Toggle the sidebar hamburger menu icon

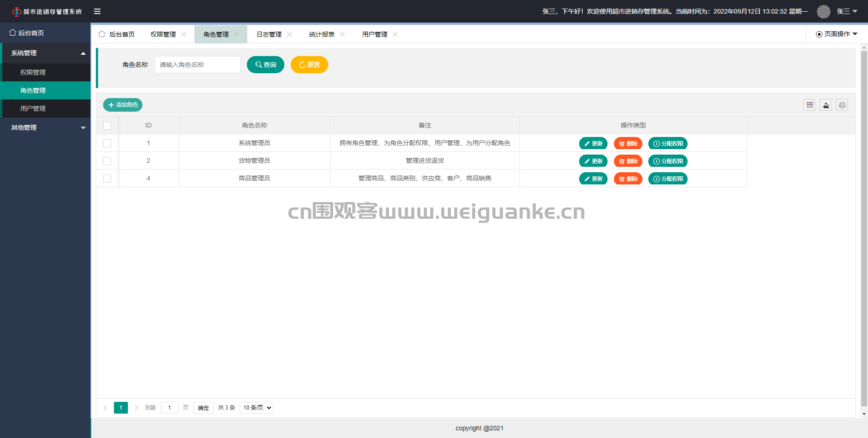click(97, 11)
